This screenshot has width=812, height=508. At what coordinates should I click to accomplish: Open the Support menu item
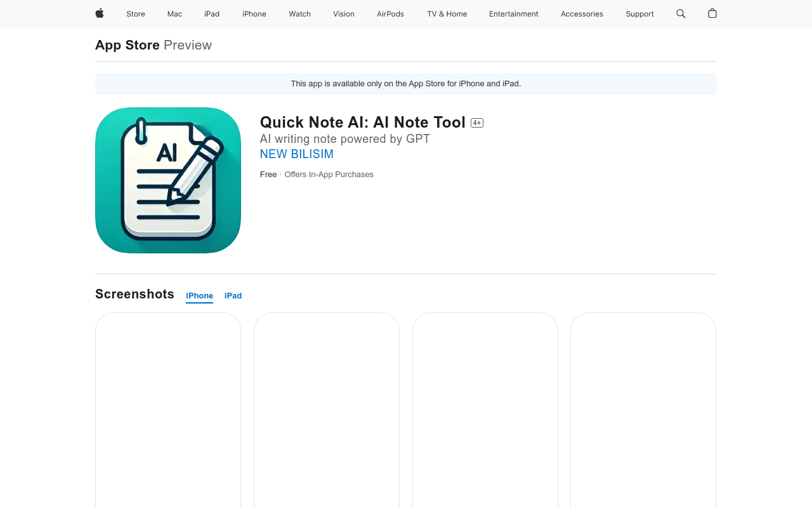[639, 14]
